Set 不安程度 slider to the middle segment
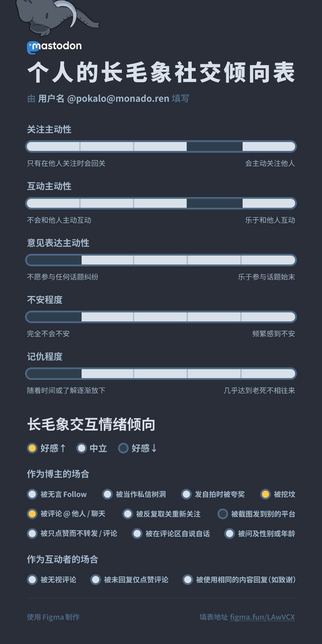This screenshot has height=644, width=322. tap(160, 317)
